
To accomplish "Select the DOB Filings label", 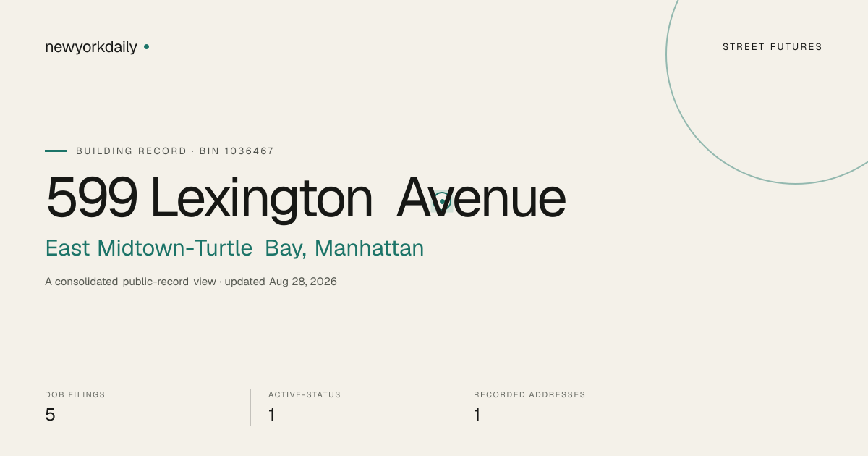I will pyautogui.click(x=75, y=394).
